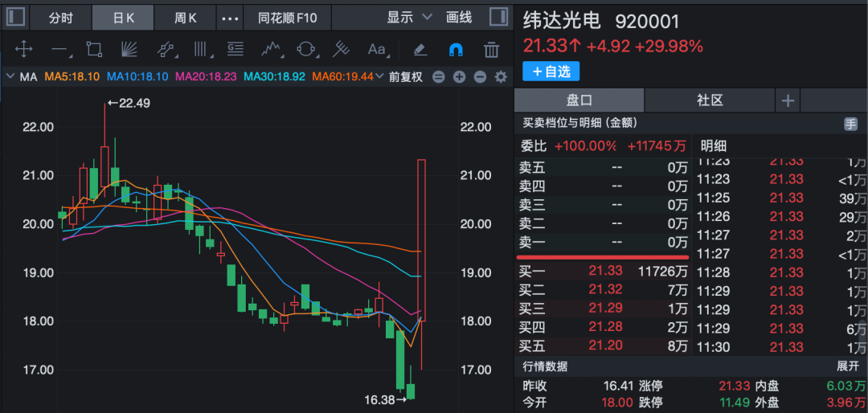868x413 pixels.
Task: Click the MA30:18.92 indicator label
Action: (x=275, y=77)
